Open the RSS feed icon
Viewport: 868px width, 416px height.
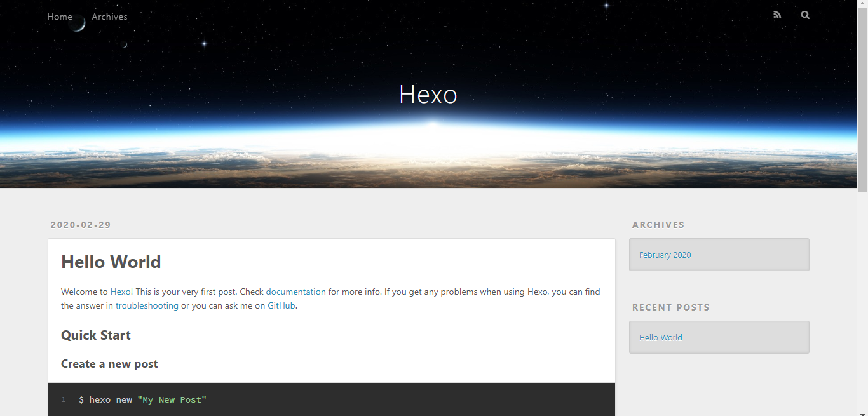pyautogui.click(x=777, y=15)
